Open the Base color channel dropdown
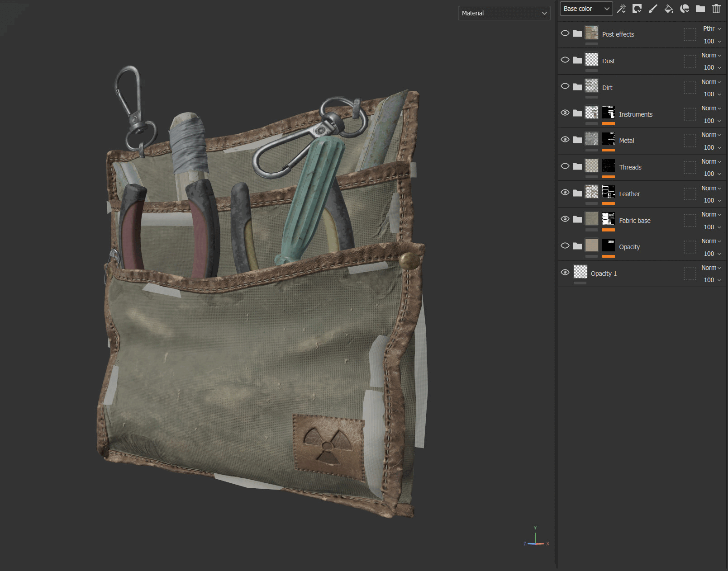The width and height of the screenshot is (728, 571). [586, 9]
